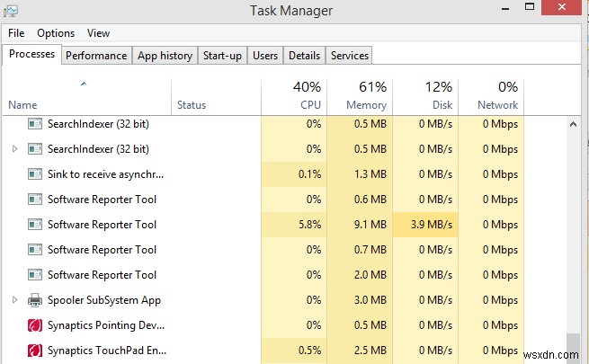Maximize the Task Manager window
The width and height of the screenshot is (589, 364).
click(x=530, y=7)
